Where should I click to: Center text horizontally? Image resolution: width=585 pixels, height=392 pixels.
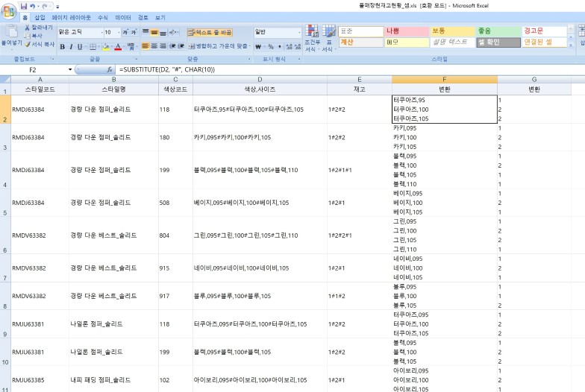pos(154,46)
